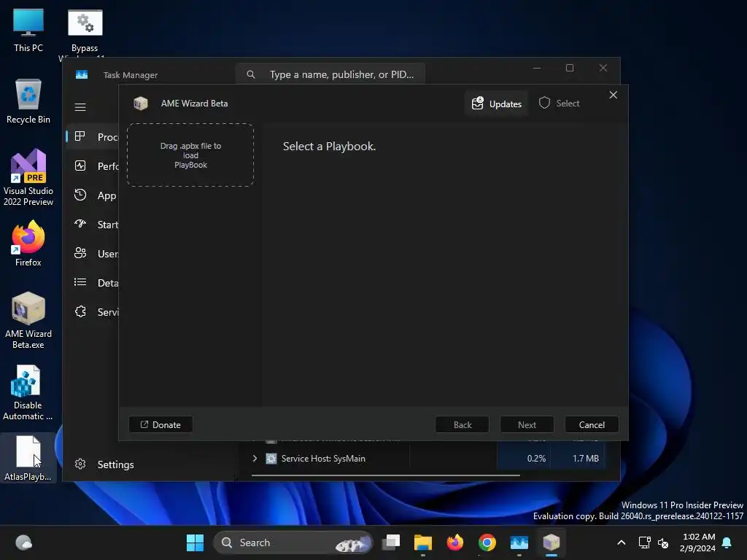747x560 pixels.
Task: Open Task Manager Settings
Action: 105,464
